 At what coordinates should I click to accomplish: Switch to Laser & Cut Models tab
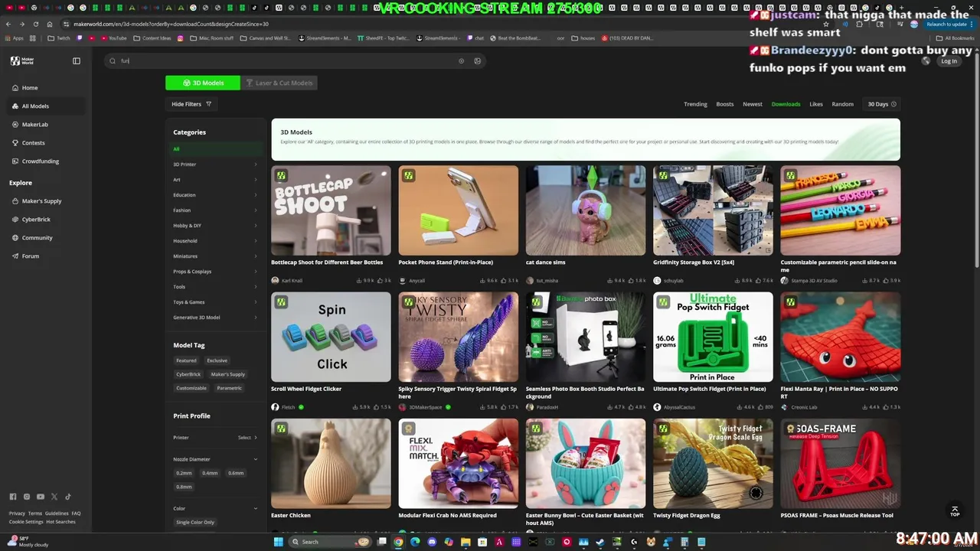[x=279, y=83]
